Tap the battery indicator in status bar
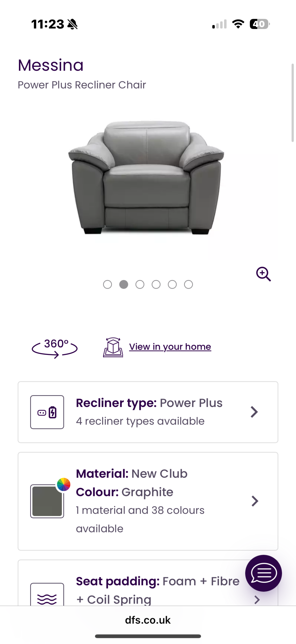 click(259, 24)
